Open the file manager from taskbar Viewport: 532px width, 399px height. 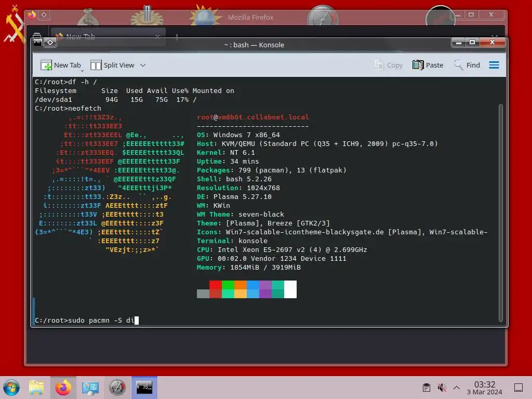(36, 388)
